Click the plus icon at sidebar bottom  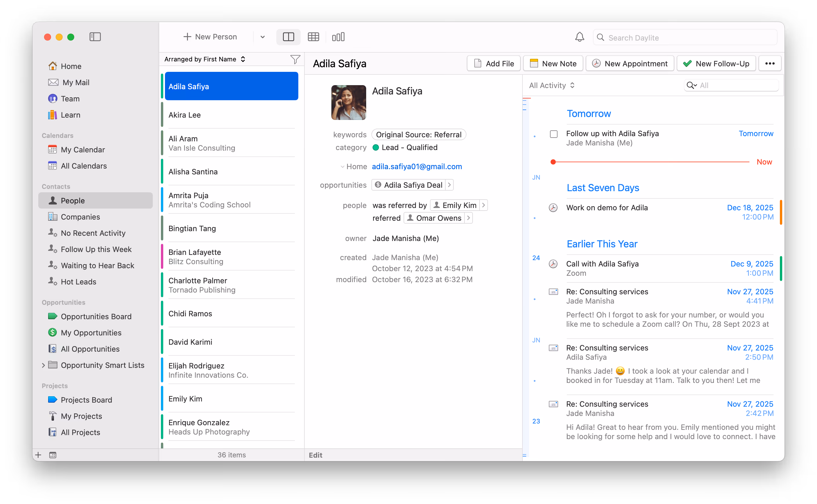(38, 455)
